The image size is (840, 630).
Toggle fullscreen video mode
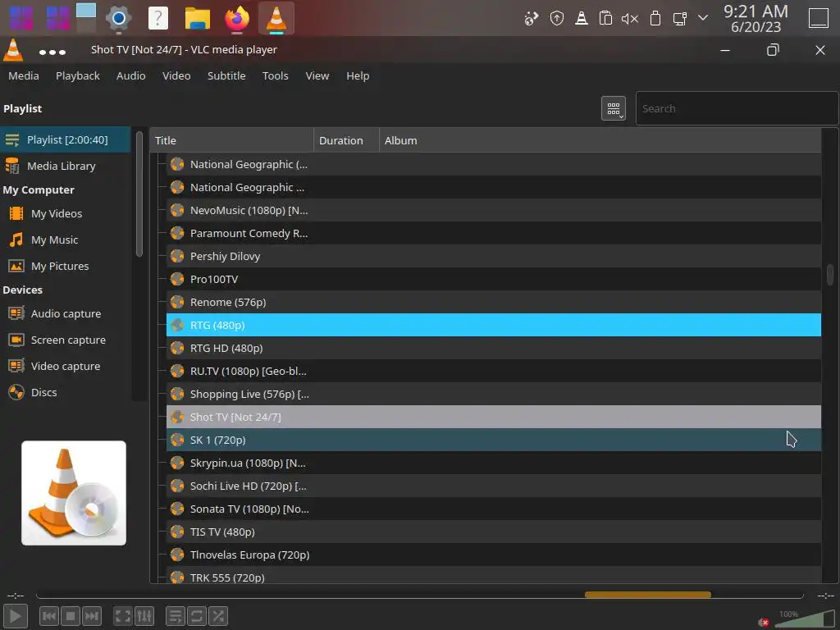(x=123, y=616)
